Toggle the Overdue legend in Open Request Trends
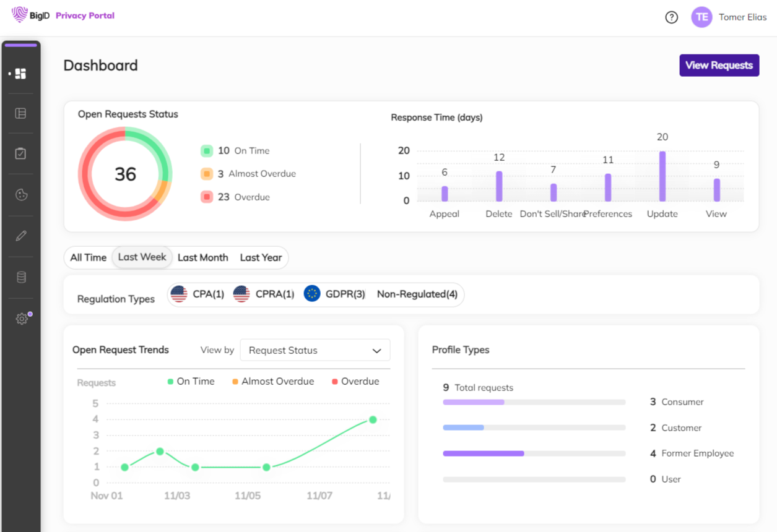Screen dimensions: 777x532 point(355,381)
